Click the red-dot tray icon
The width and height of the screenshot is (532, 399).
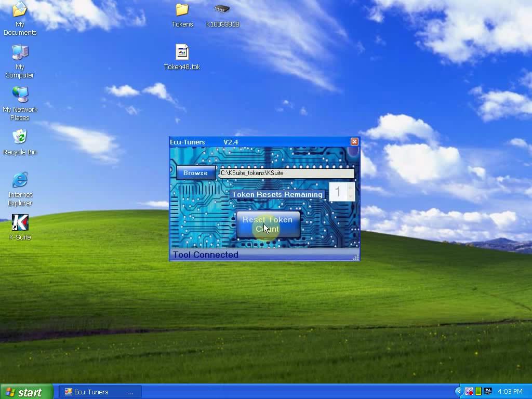pyautogui.click(x=469, y=392)
